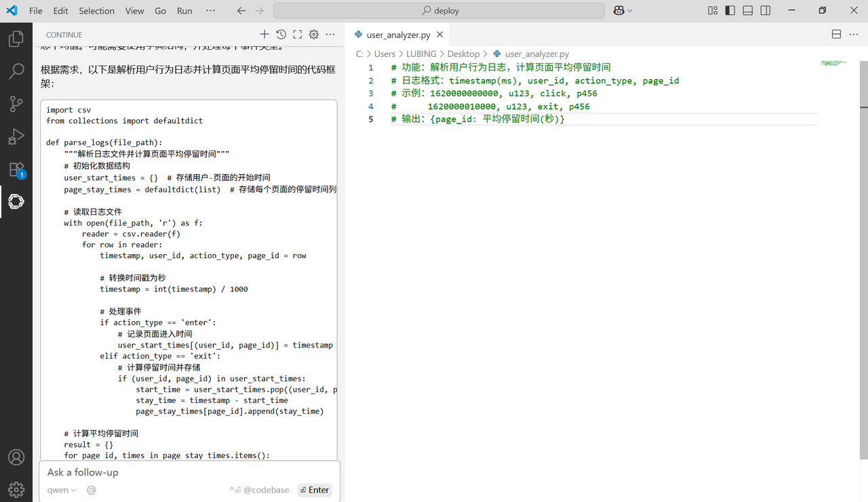Open the Run and Debug view

coord(16,137)
